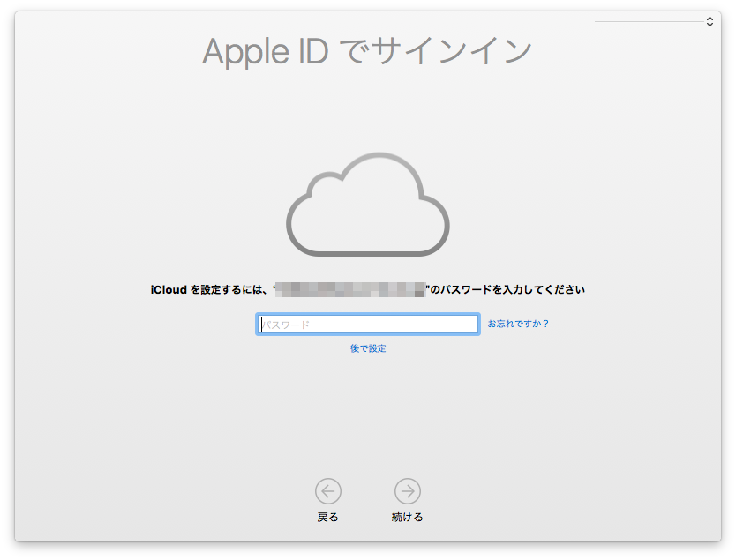Proceed using the right-pointing arrow
Screen dimensions: 736x560
pyautogui.click(x=408, y=491)
